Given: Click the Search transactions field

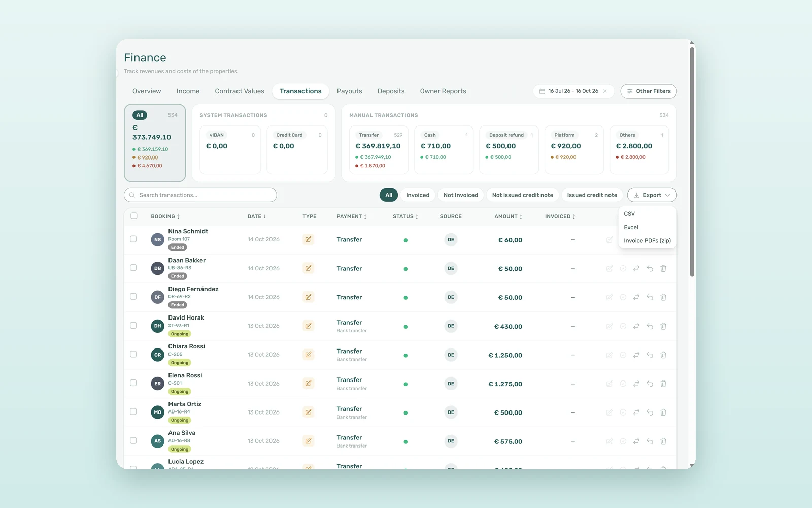Looking at the screenshot, I should coord(200,195).
